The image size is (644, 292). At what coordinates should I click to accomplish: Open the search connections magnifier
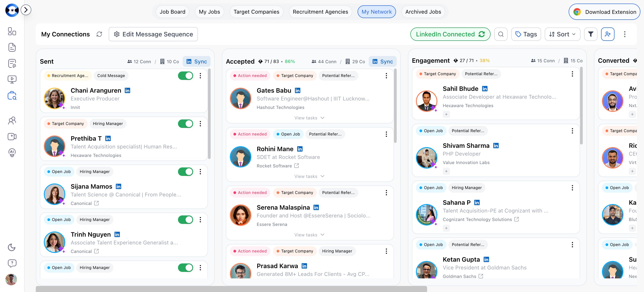501,34
